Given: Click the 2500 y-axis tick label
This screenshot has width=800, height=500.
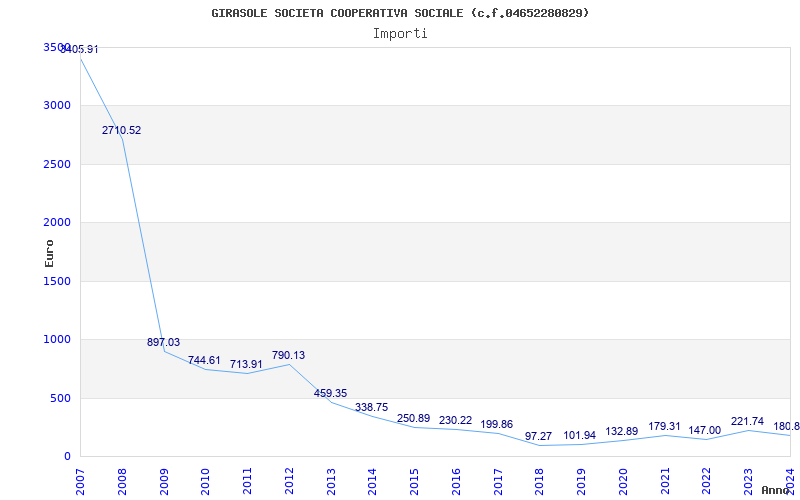Looking at the screenshot, I should pyautogui.click(x=57, y=164).
